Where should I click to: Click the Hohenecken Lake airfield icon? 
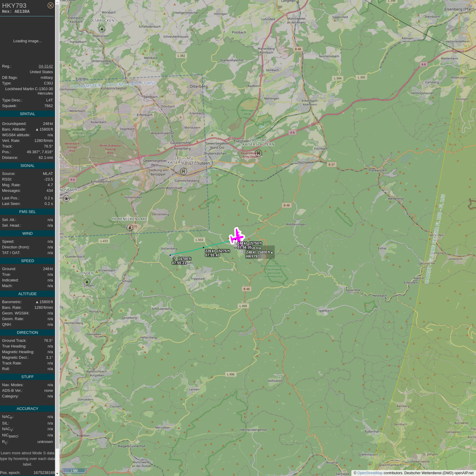tap(130, 227)
